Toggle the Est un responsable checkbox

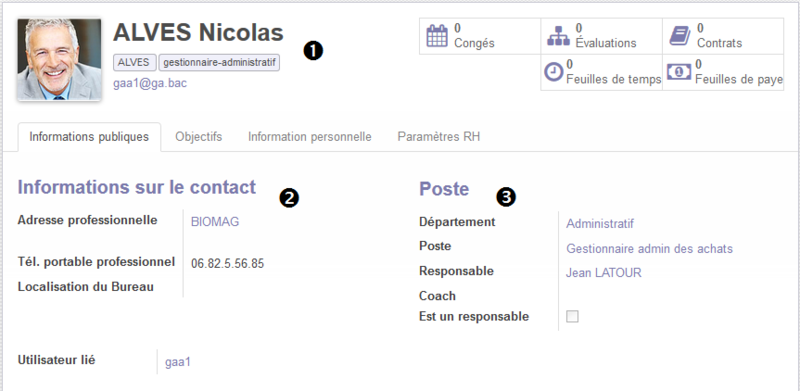click(x=572, y=316)
